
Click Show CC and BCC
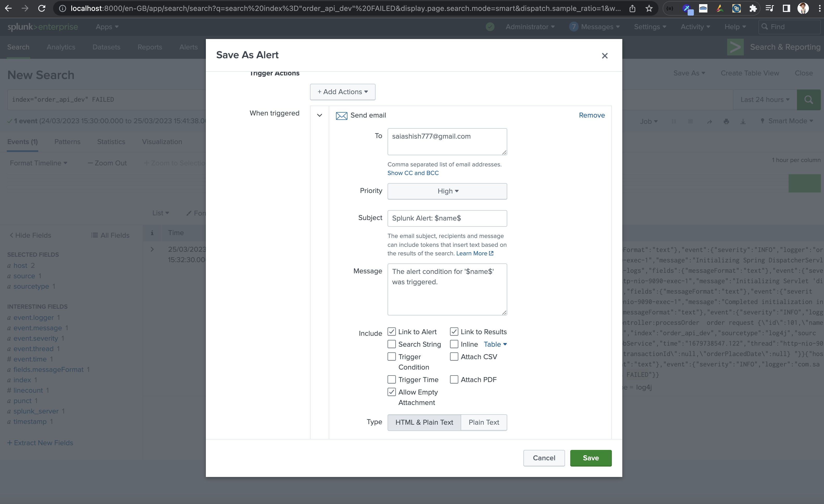coord(413,173)
